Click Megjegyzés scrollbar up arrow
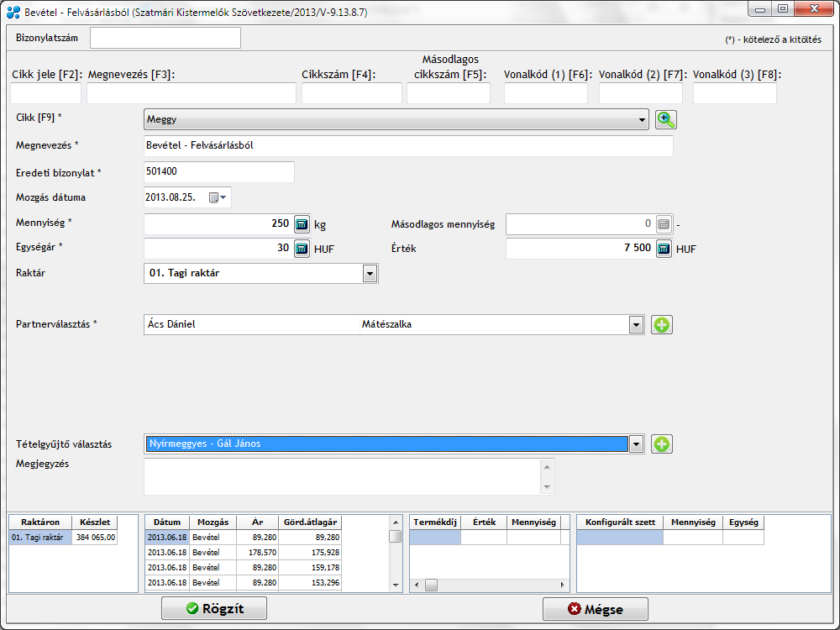This screenshot has height=630, width=840. click(x=547, y=466)
